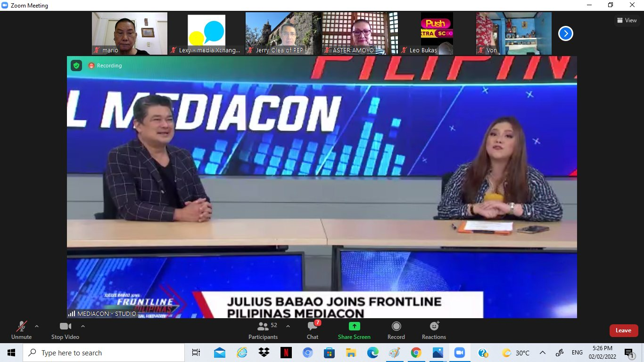Open the clock showing 5:26 PM
Image resolution: width=644 pixels, height=362 pixels.
point(602,353)
